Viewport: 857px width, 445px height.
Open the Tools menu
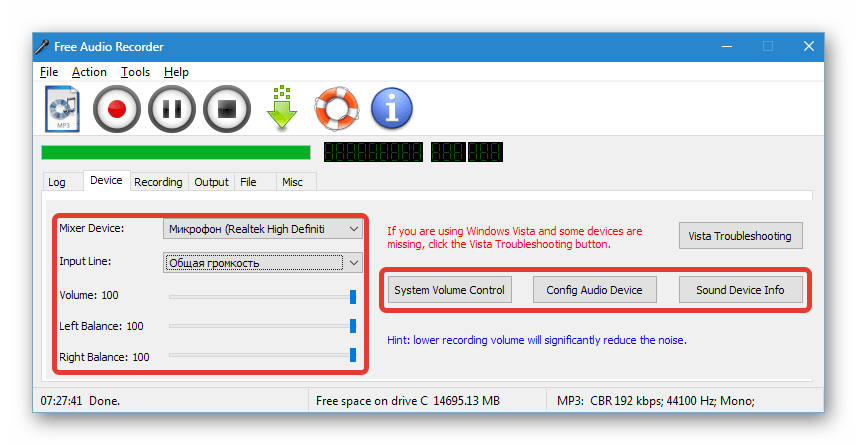click(x=135, y=72)
